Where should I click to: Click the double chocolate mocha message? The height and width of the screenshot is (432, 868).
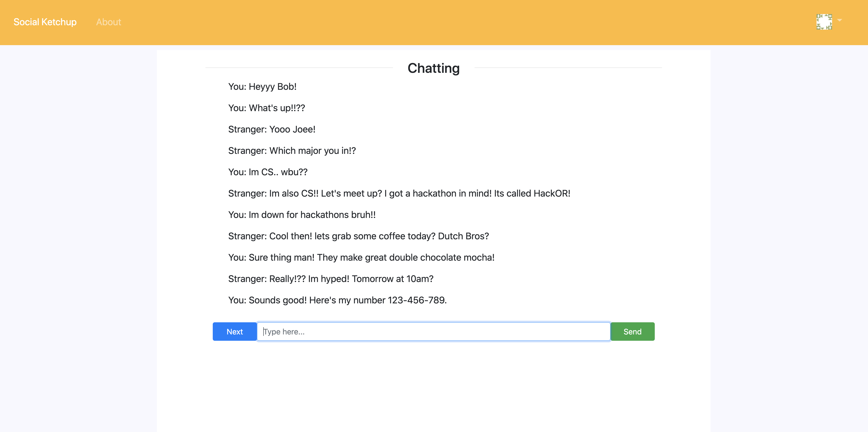pos(361,258)
